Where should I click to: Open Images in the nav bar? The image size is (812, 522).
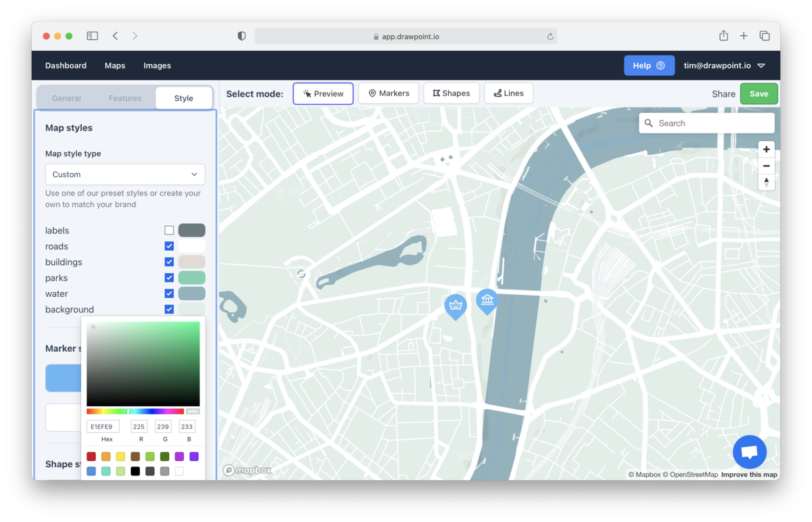pyautogui.click(x=157, y=66)
